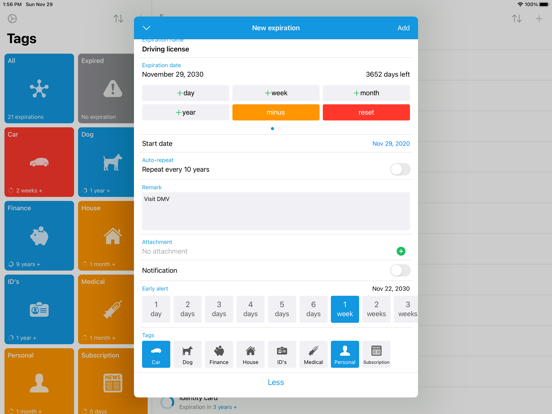Change the Start date Nov 29, 2020

click(x=391, y=143)
